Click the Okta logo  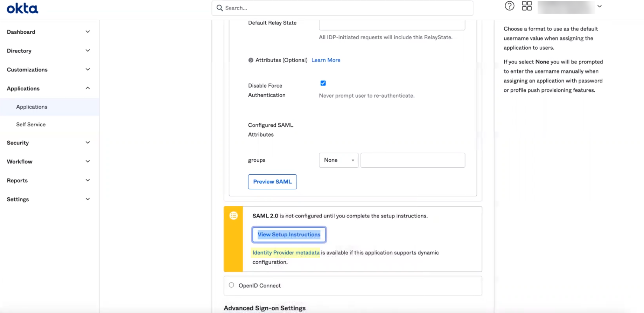pyautogui.click(x=22, y=8)
